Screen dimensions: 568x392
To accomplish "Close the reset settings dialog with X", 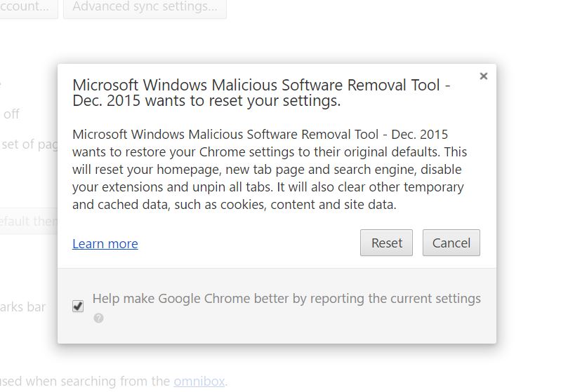I will pyautogui.click(x=483, y=76).
